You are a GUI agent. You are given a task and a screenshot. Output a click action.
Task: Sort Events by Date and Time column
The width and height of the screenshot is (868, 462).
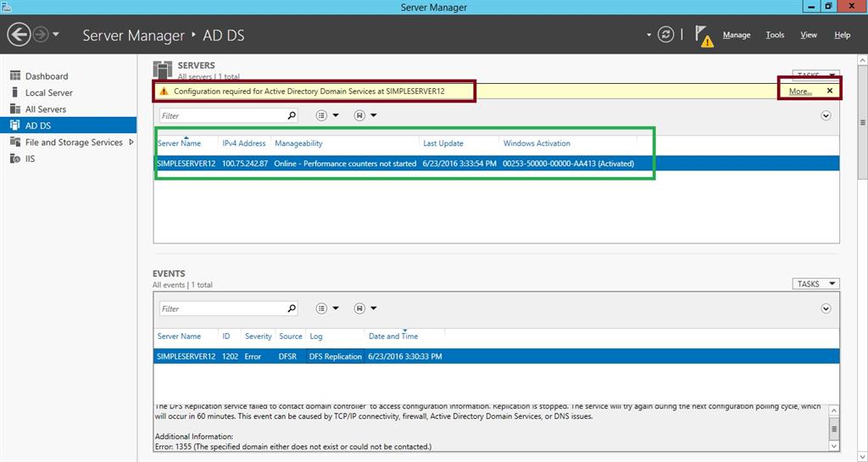tap(393, 337)
